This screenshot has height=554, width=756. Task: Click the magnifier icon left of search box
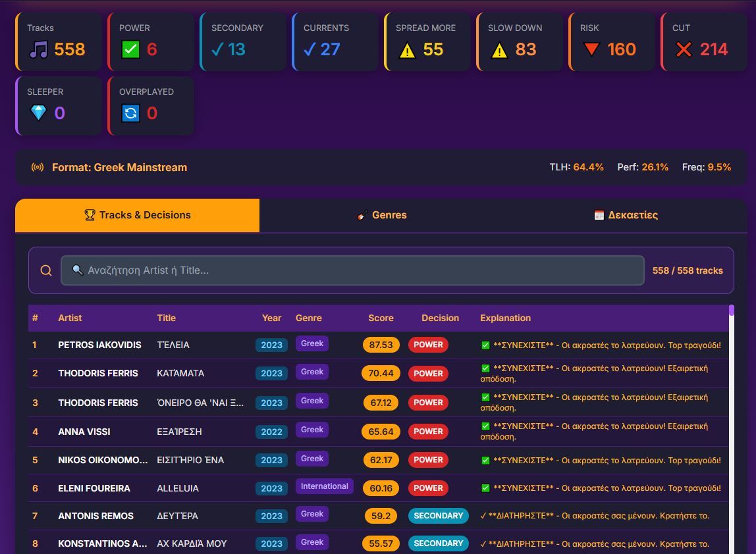tap(45, 270)
